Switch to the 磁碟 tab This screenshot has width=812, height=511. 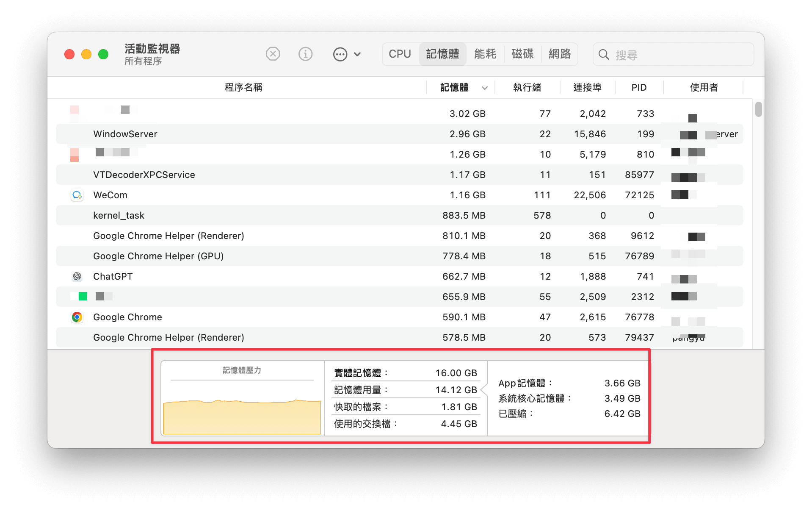pyautogui.click(x=522, y=54)
